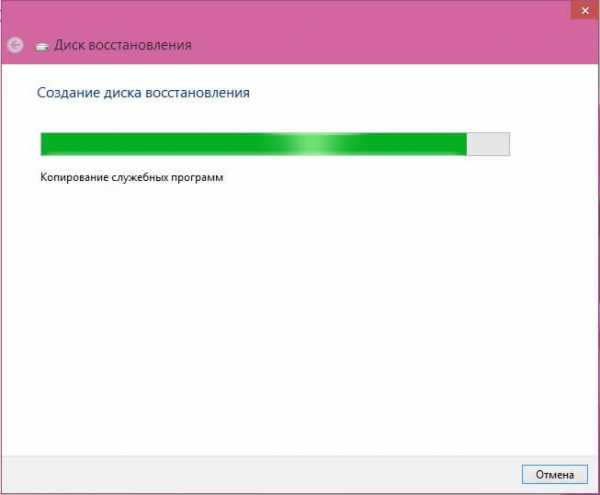
Task: Click the word Диск in the window title
Action: [69, 45]
